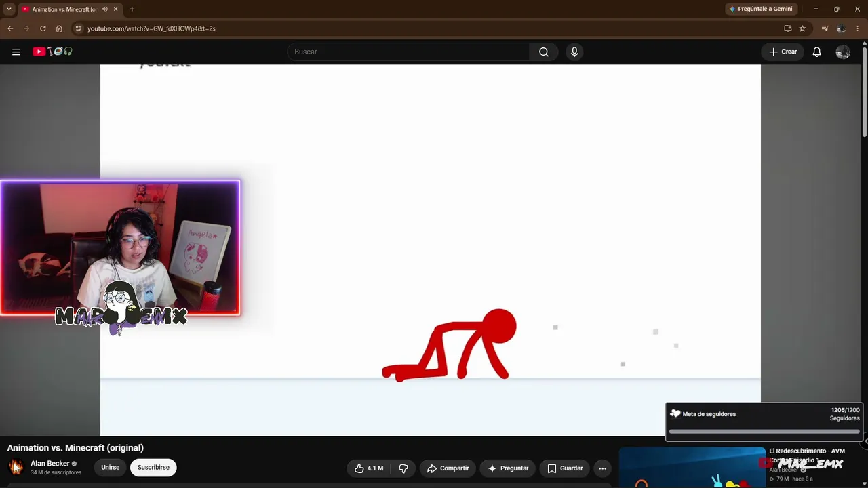Go to YouTube home via logo
This screenshot has width=868, height=488.
tap(52, 52)
